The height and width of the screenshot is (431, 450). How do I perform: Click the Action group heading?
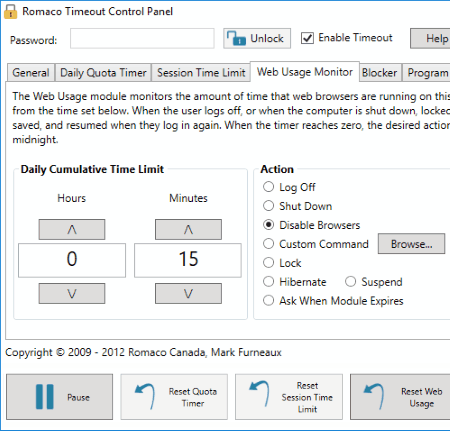[277, 169]
